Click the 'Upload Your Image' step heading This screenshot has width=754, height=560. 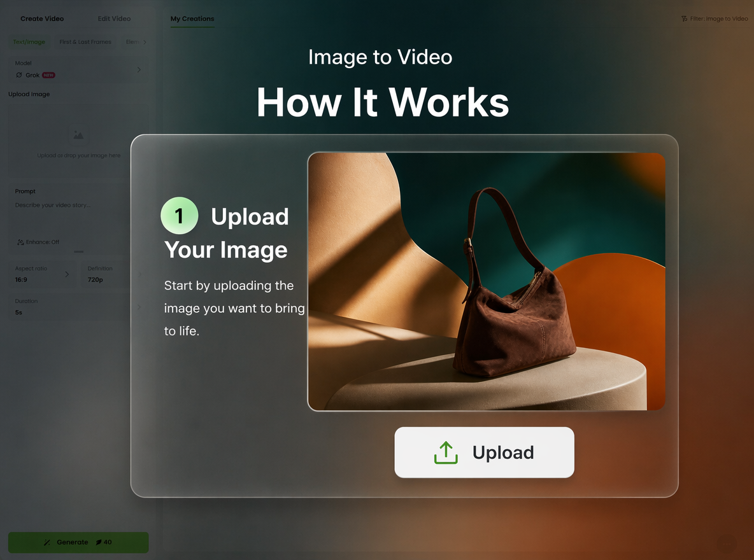coord(226,233)
